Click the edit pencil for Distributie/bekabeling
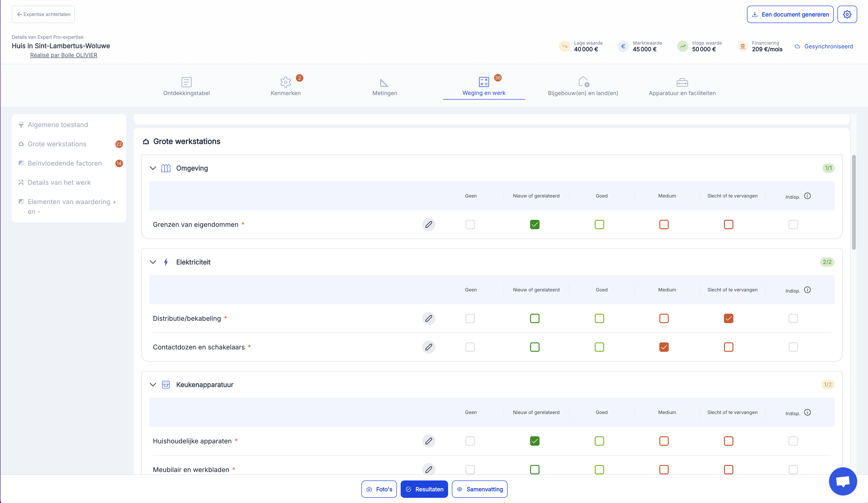Viewport: 868px width, 503px height. click(x=429, y=318)
